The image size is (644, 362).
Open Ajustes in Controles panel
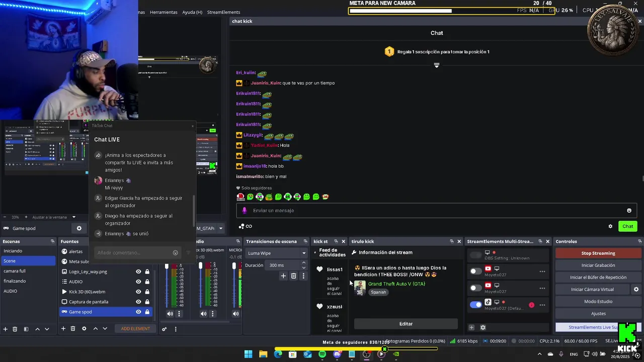(598, 314)
